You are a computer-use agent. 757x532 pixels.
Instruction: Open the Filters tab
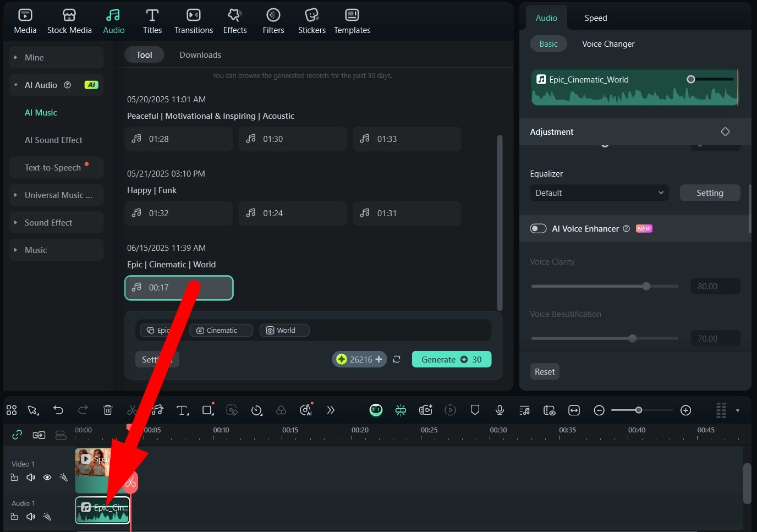[x=273, y=21]
